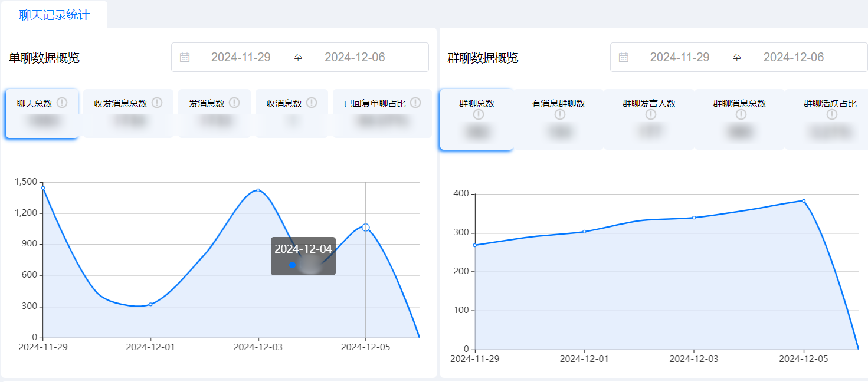Click info icon under 群聊发言人数
This screenshot has width=868, height=382.
click(650, 115)
